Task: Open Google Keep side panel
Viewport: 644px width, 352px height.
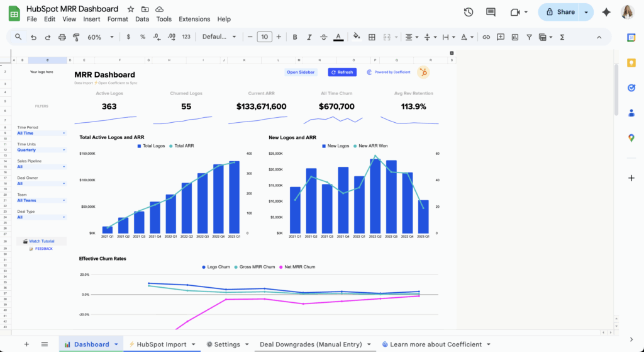Action: point(631,63)
